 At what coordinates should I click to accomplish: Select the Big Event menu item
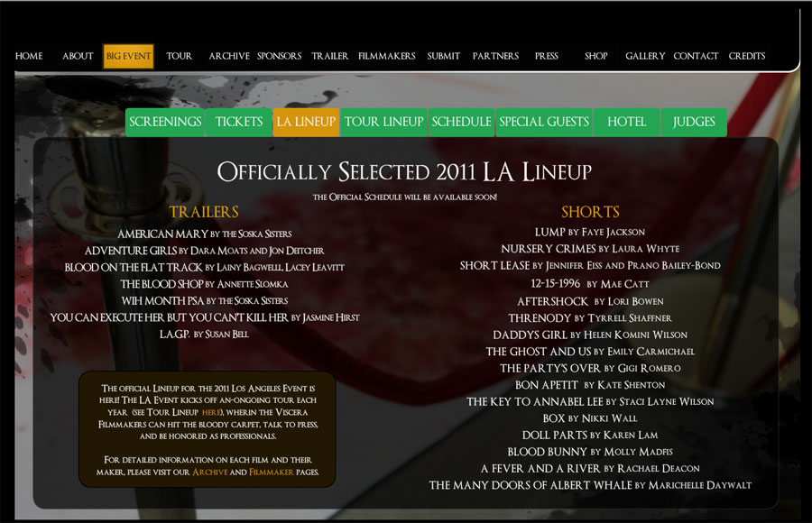(x=128, y=57)
